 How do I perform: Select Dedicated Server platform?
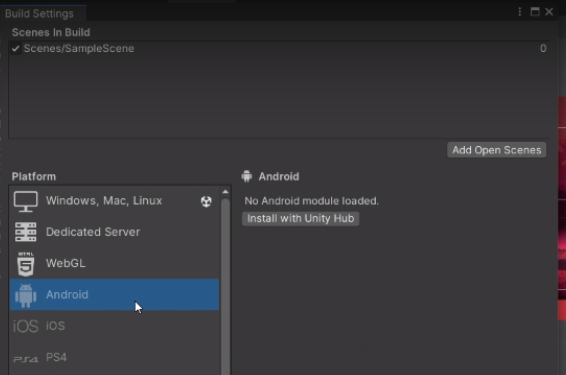pyautogui.click(x=114, y=232)
